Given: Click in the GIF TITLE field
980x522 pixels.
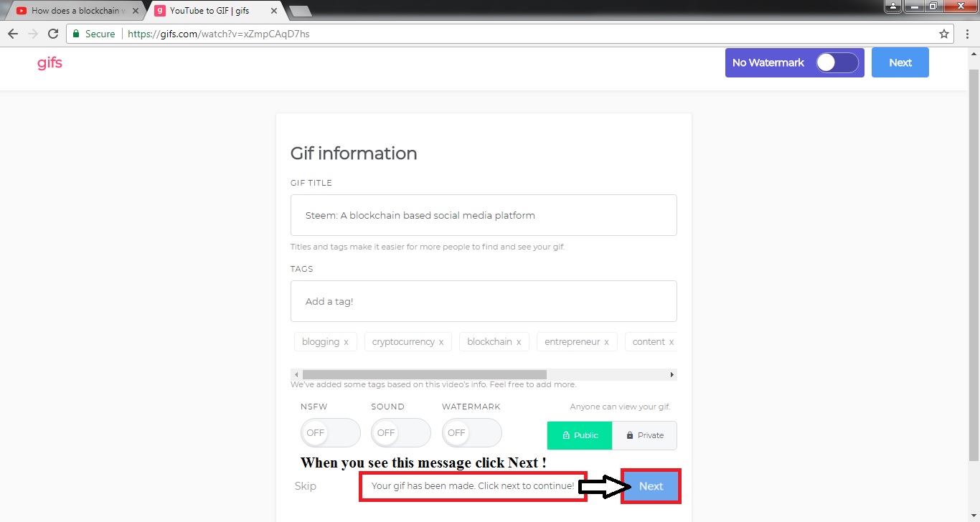Looking at the screenshot, I should 484,215.
